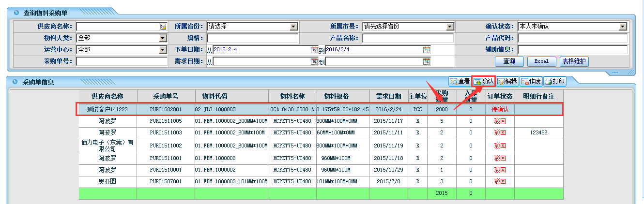Image resolution: width=644 pixels, height=204 pixels.
Task: Click the supplier name lookup icon
Action: pos(163,27)
